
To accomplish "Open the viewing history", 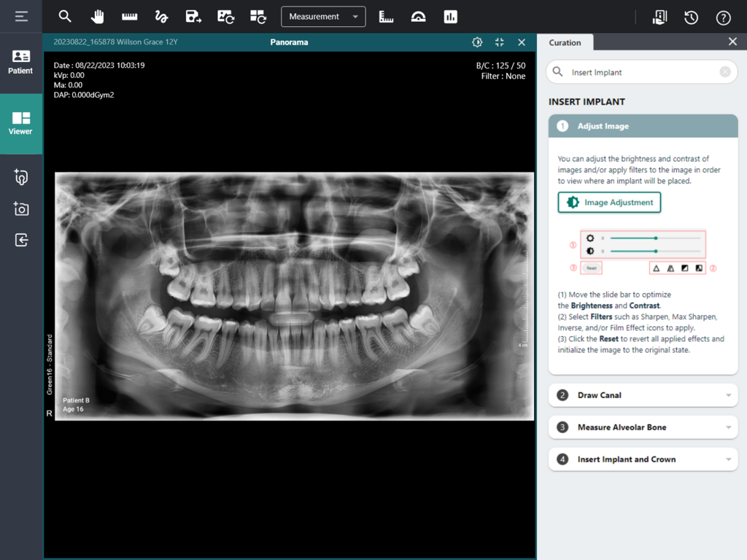I will (x=691, y=16).
